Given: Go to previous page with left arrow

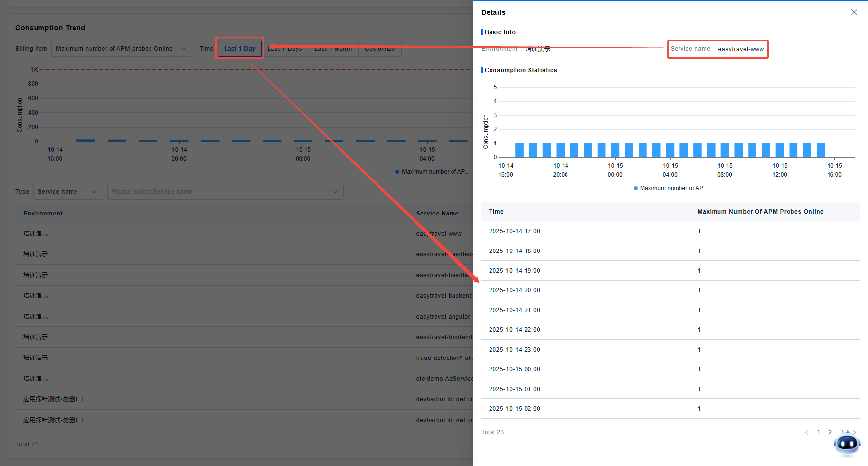Looking at the screenshot, I should click(806, 432).
